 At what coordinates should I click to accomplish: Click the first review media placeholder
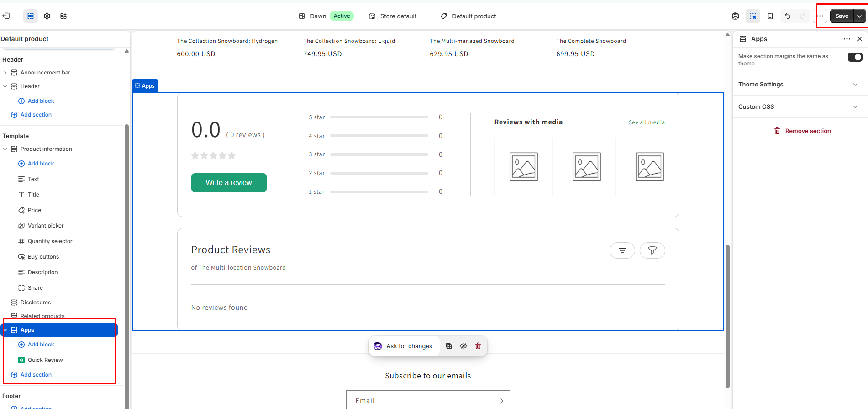[x=524, y=167]
